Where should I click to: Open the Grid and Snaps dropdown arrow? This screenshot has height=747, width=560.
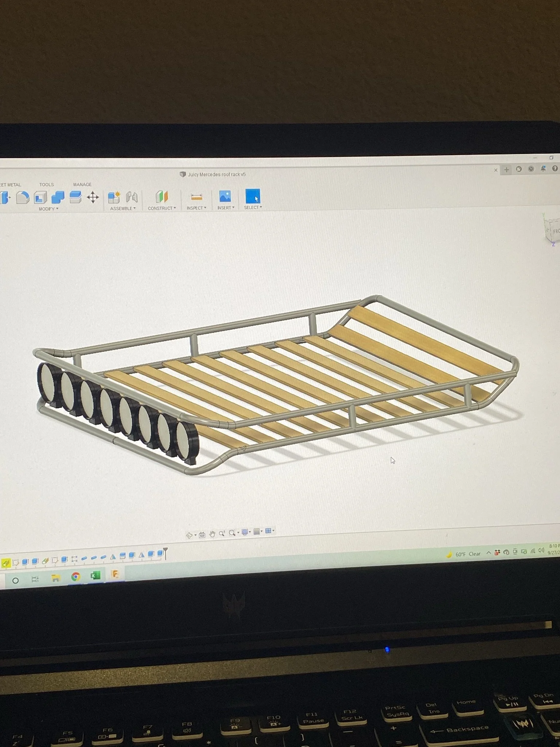[x=261, y=531]
